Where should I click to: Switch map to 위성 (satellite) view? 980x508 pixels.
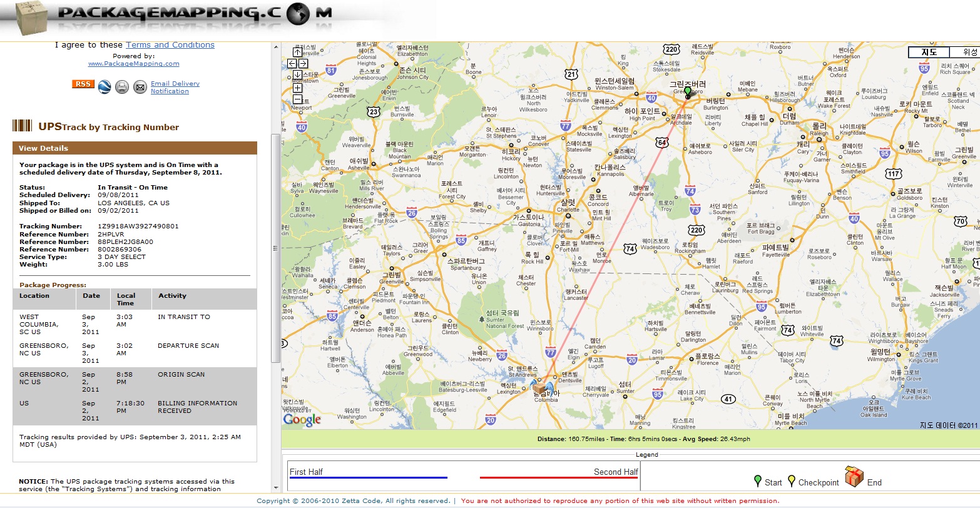pyautogui.click(x=964, y=53)
